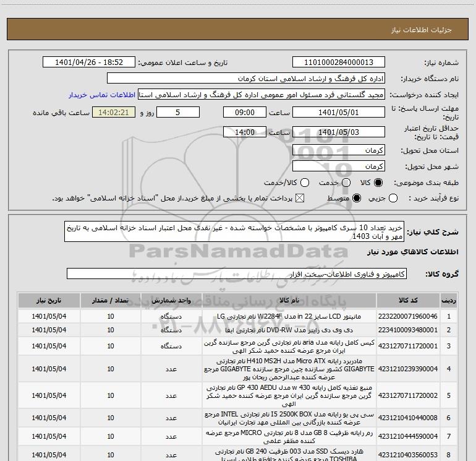The image size is (476, 461).
Task: Click the TOSHIBA SSD 240 GB item name
Action: click(x=289, y=455)
